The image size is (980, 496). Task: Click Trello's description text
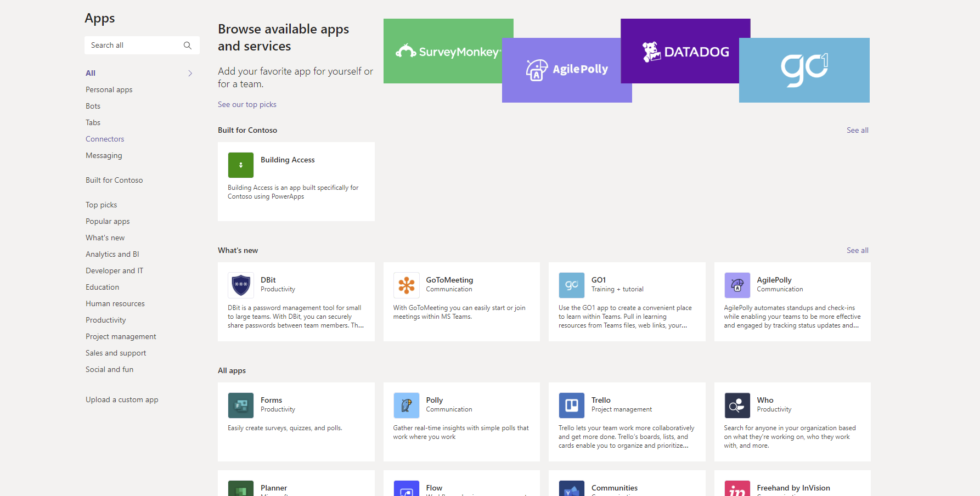coord(627,437)
